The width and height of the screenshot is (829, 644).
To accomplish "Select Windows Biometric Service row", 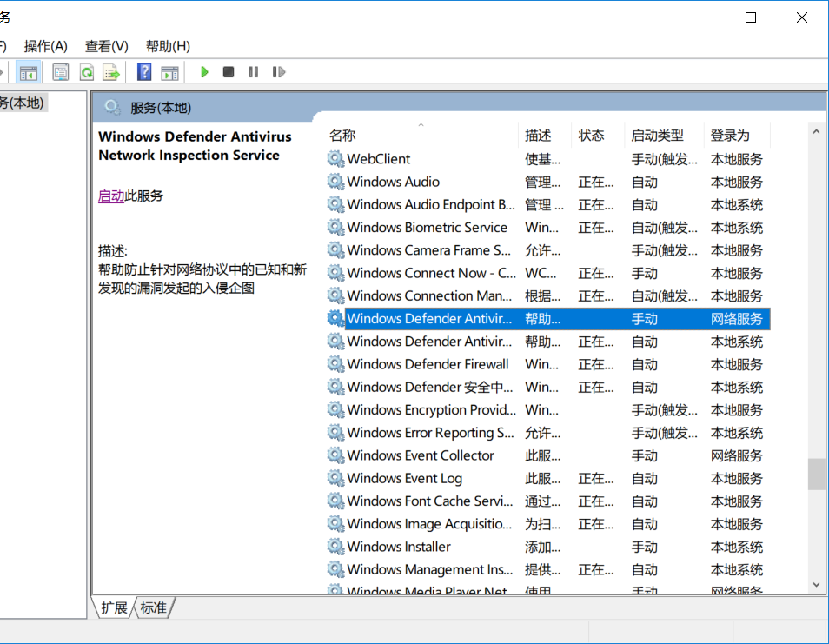I will 547,228.
